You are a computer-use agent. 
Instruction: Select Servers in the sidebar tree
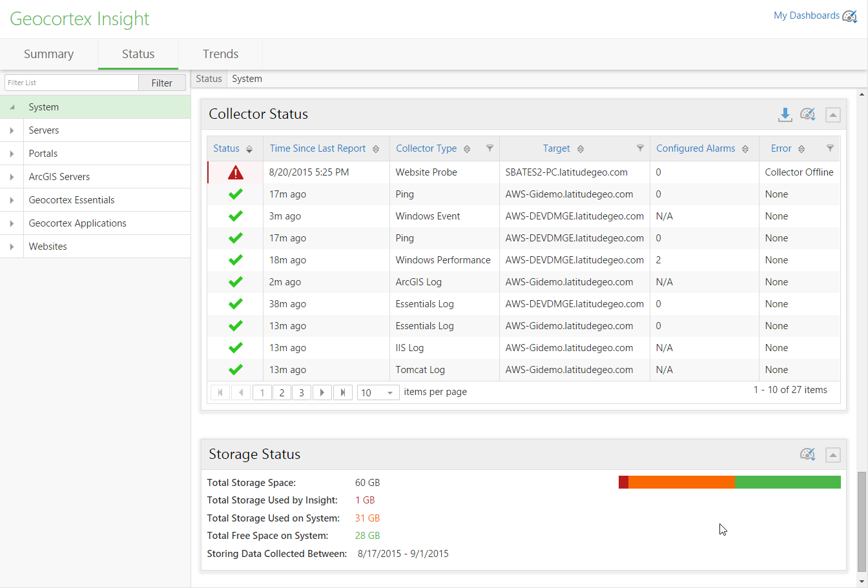coord(44,130)
